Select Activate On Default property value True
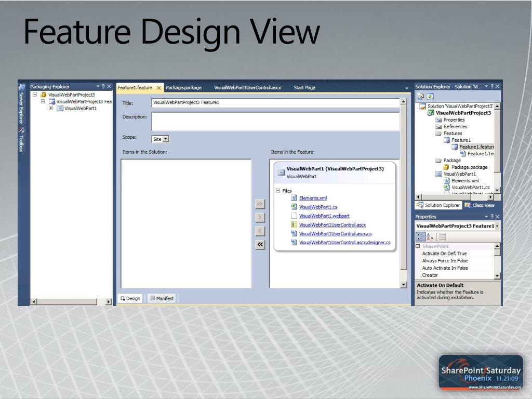 (462, 254)
